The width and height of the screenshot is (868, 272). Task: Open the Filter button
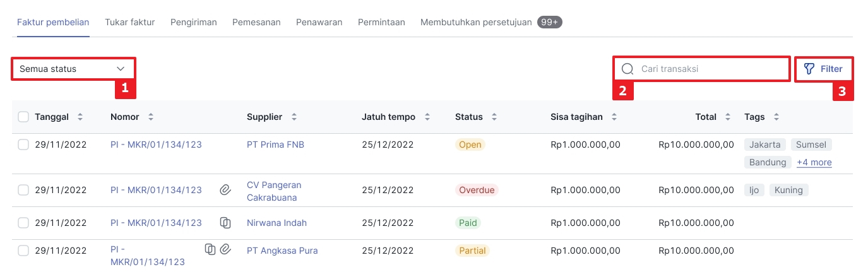click(x=823, y=69)
